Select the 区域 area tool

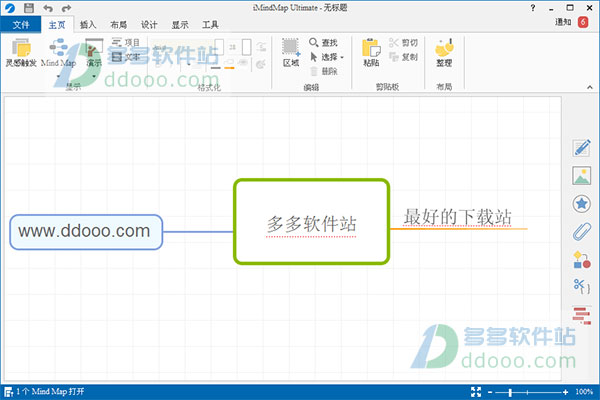[291, 52]
